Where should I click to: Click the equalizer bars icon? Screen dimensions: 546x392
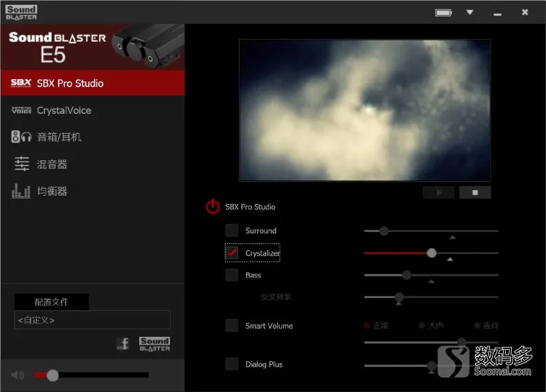click(x=21, y=191)
